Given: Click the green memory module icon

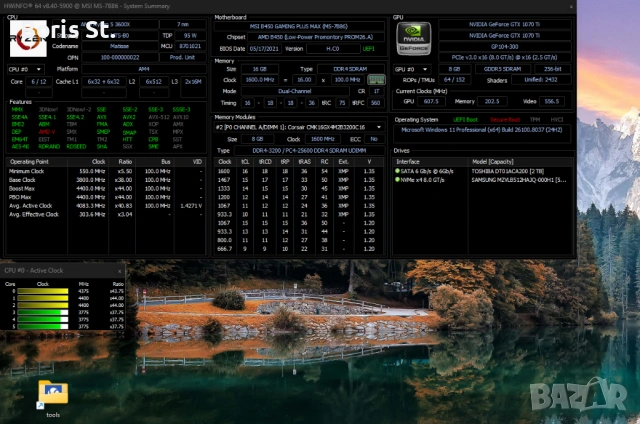Looking at the screenshot, I should [x=376, y=80].
